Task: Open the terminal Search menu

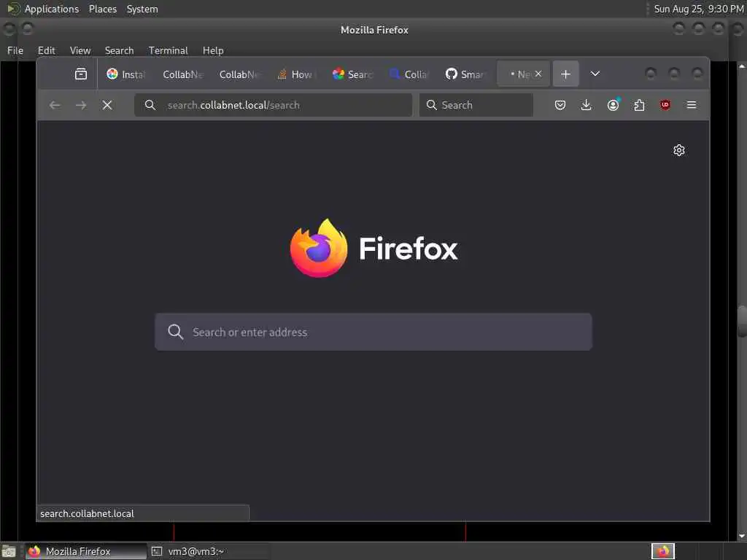Action: [119, 50]
